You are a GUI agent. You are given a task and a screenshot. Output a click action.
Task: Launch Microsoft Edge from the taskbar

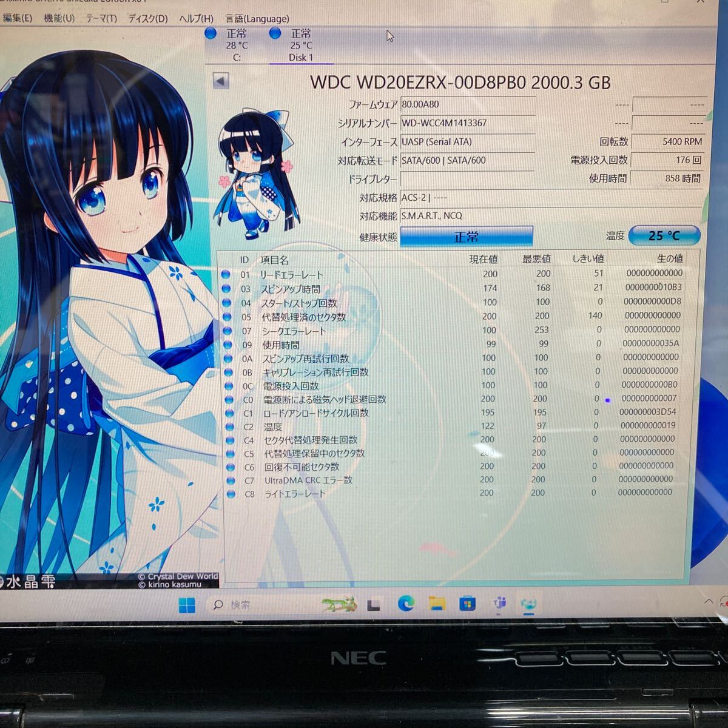coord(406,604)
